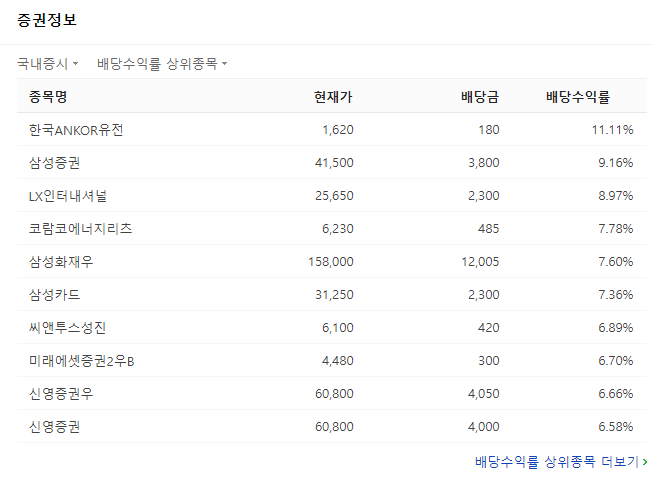Open stock LX인터내셔널

tap(68, 196)
